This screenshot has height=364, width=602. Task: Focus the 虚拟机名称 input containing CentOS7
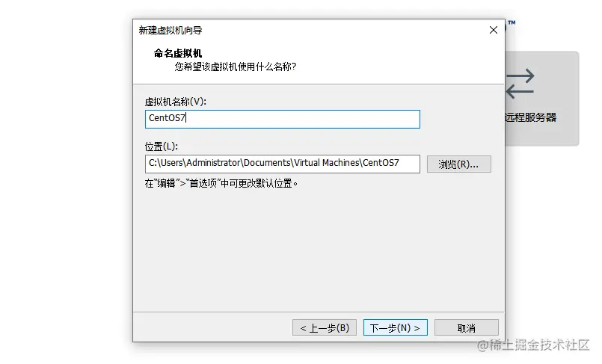tap(282, 119)
